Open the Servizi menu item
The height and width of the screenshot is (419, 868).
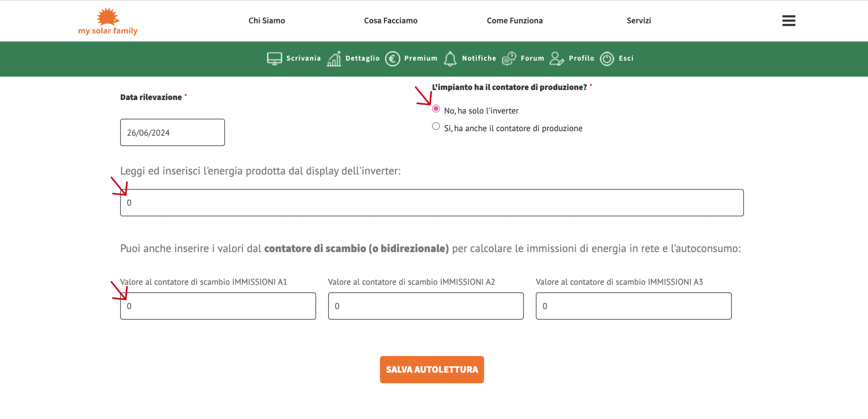(x=639, y=20)
